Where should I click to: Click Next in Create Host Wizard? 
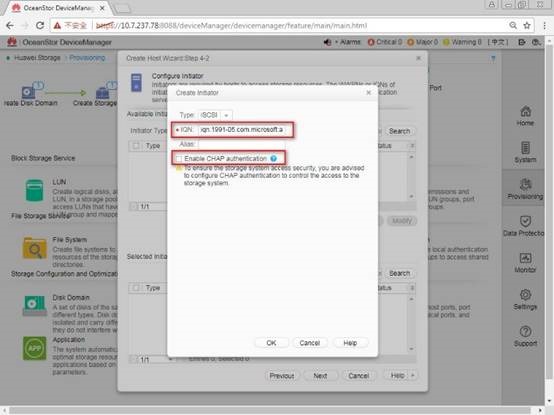[x=320, y=375]
